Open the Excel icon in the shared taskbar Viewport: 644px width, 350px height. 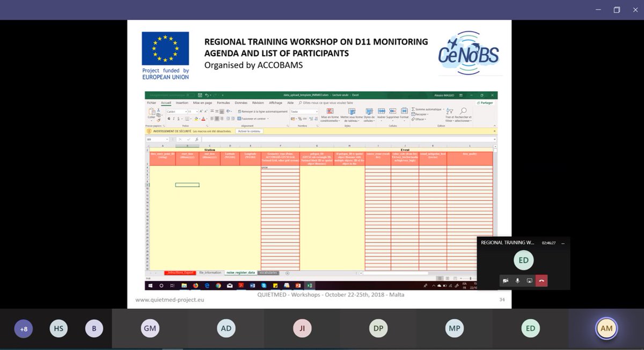click(x=310, y=286)
